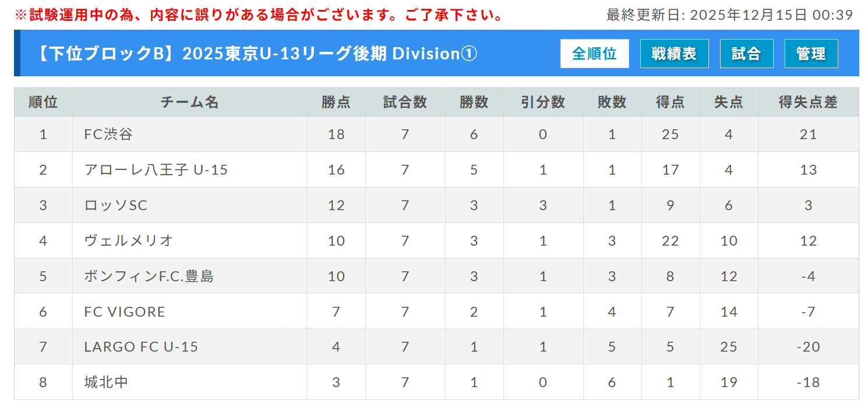Select FC VIGORE in standings
Viewport: 868px width, 411px height.
click(125, 312)
